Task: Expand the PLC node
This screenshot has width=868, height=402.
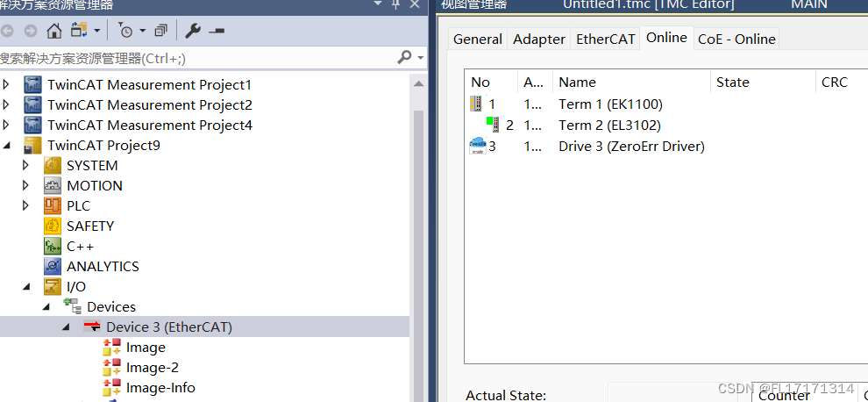Action: pos(26,205)
